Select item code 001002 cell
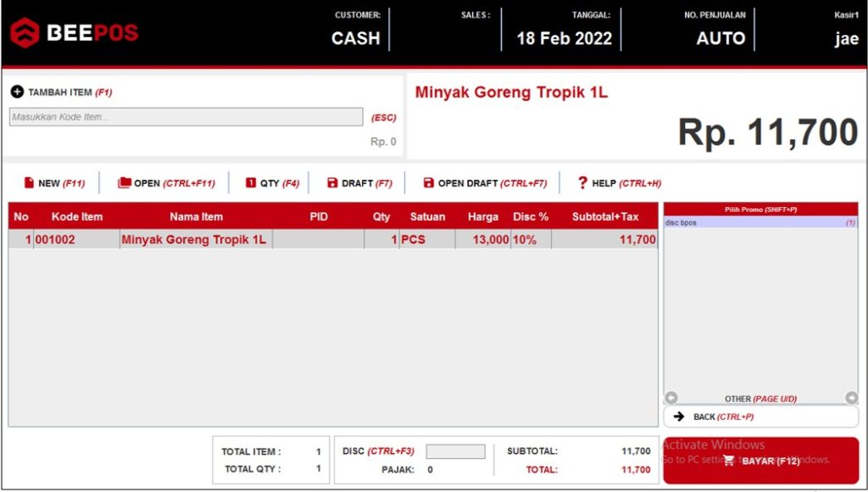 [x=76, y=239]
